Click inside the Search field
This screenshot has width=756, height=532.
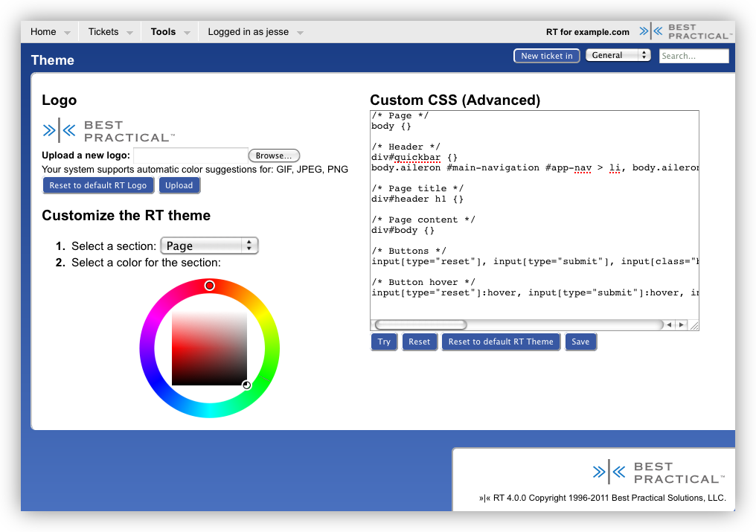coord(693,55)
